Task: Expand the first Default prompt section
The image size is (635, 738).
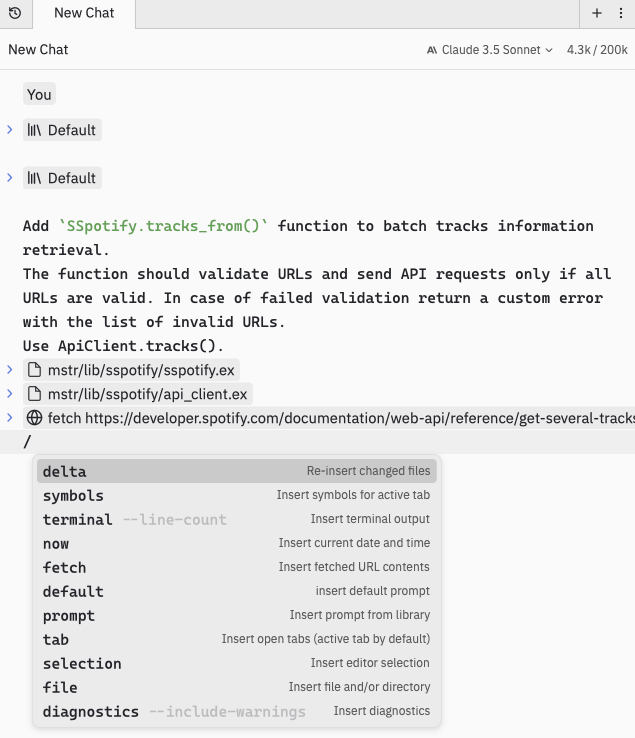Action: point(10,130)
